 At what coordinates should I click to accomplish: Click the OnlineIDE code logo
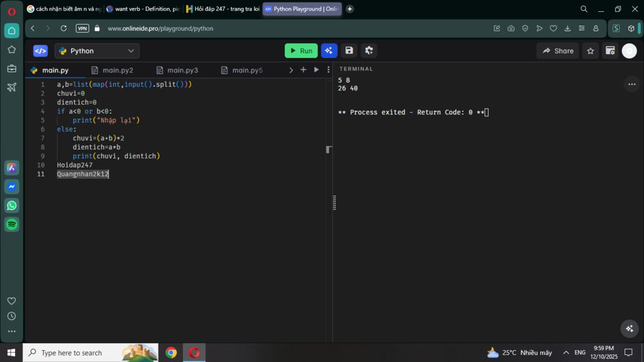pos(40,51)
